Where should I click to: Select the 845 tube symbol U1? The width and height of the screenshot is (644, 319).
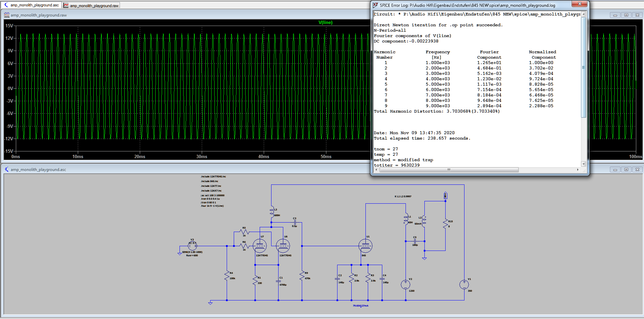(365, 246)
